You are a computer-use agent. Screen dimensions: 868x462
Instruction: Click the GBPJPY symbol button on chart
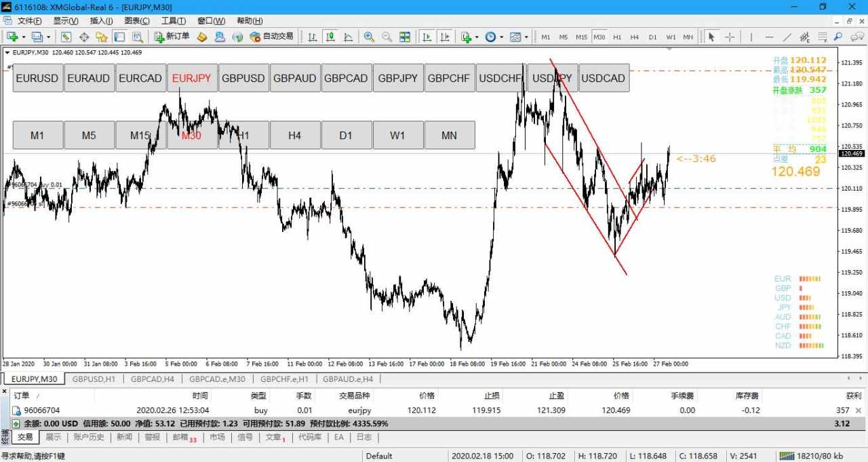pyautogui.click(x=398, y=78)
